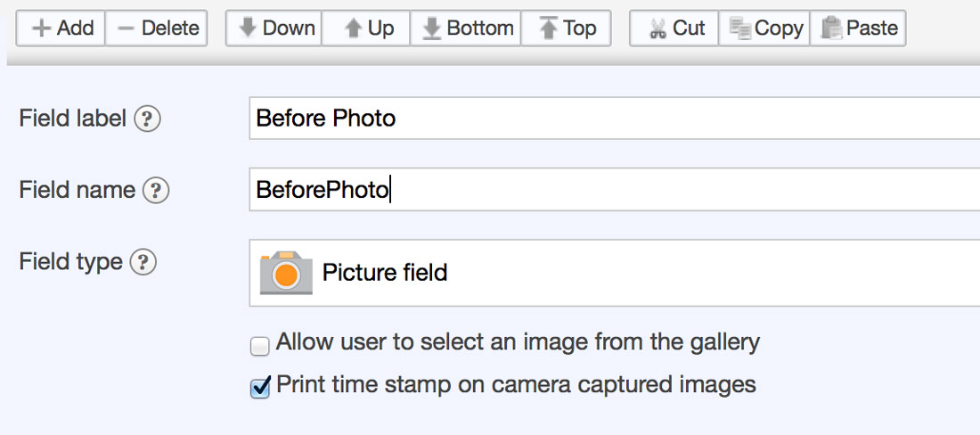Move field Down one position
980x435 pixels.
[x=274, y=29]
